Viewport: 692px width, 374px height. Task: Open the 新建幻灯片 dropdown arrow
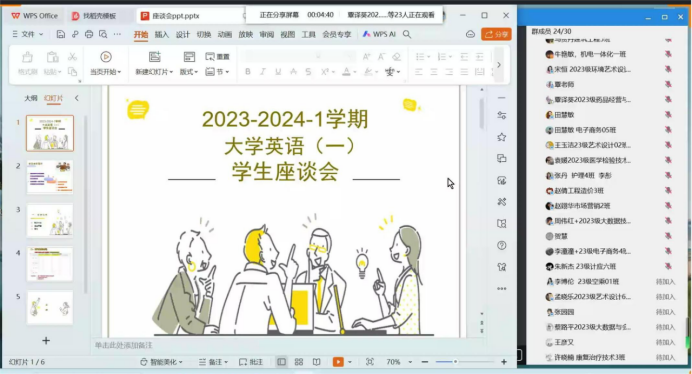[171, 72]
